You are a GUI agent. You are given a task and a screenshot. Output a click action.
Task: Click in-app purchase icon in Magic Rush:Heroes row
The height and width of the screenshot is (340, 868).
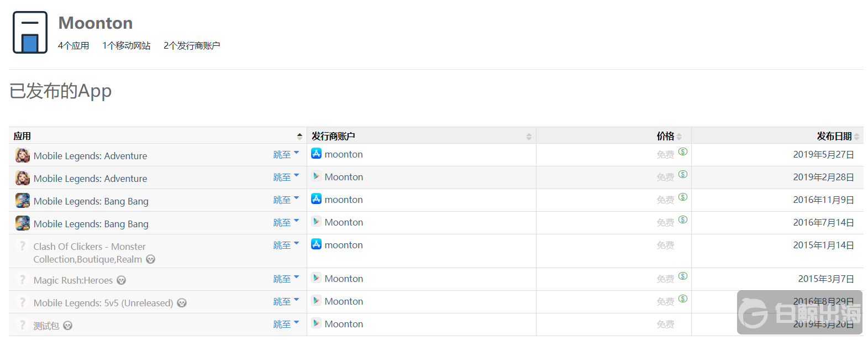click(x=683, y=276)
